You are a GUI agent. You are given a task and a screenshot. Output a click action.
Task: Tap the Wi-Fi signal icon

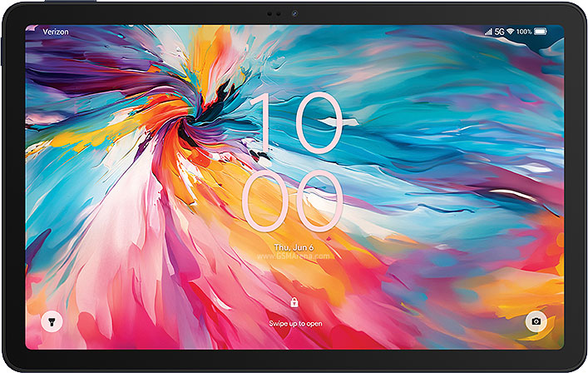tap(510, 32)
